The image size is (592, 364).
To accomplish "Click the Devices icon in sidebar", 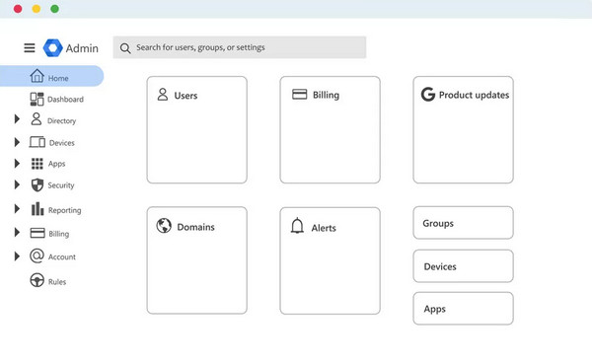I will [x=37, y=142].
